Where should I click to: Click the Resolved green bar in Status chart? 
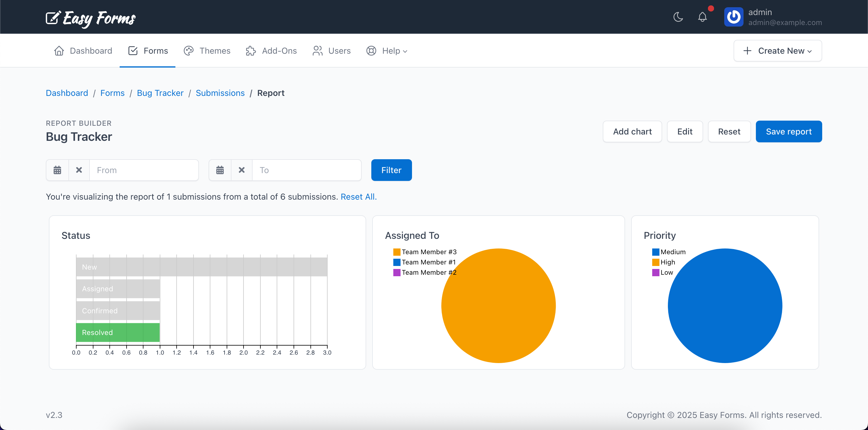pos(117,332)
